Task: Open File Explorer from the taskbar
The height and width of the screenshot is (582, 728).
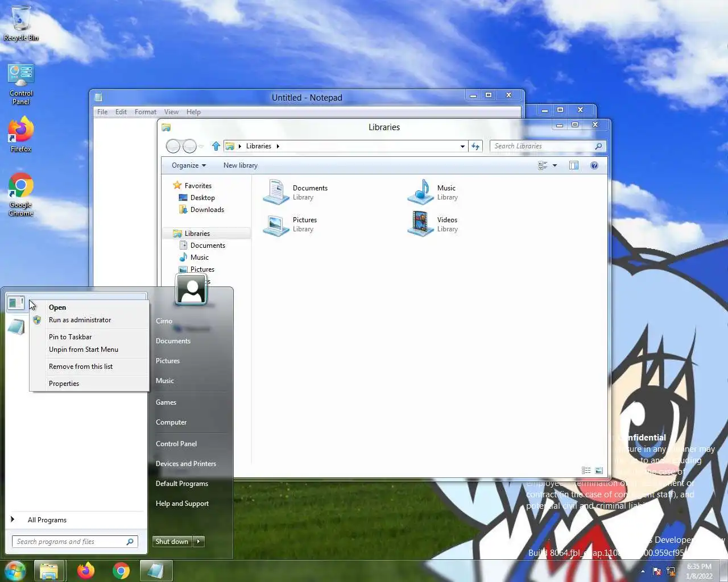Action: tap(49, 571)
